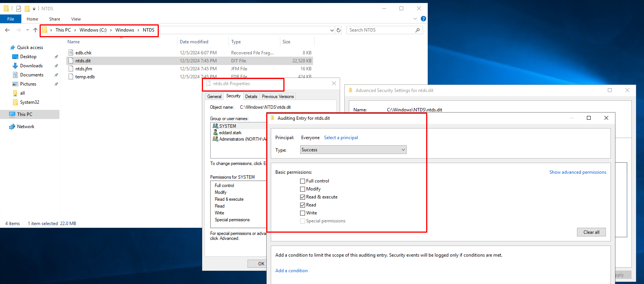Click the Select a principal link
644x284 pixels.
coord(341,138)
